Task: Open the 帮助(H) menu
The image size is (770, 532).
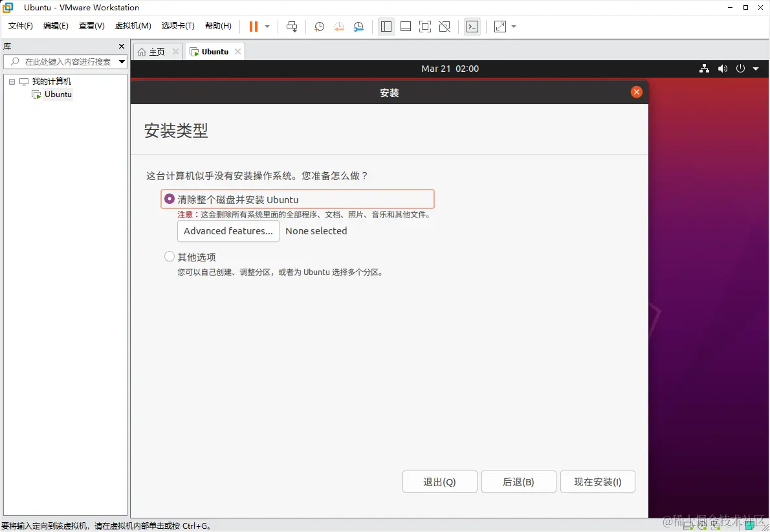Action: pyautogui.click(x=218, y=25)
